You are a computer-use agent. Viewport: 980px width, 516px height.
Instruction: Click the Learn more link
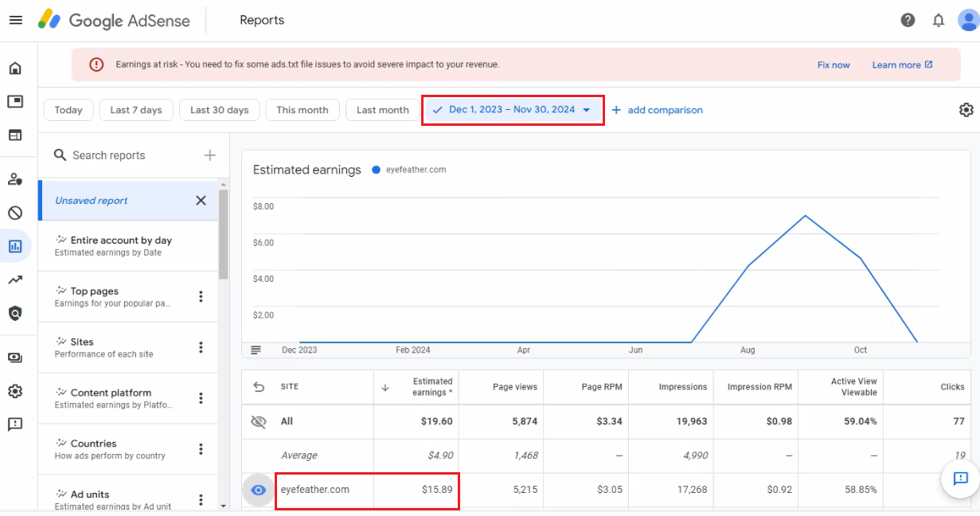(902, 65)
